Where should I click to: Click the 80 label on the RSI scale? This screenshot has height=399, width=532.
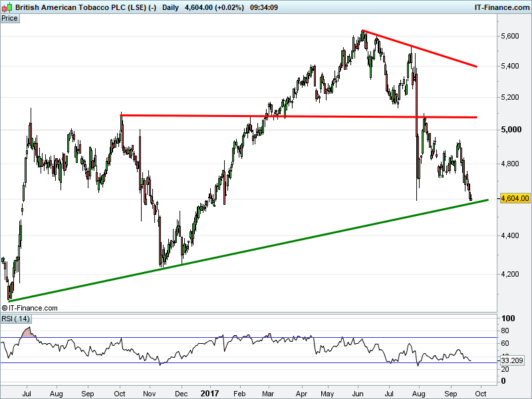click(x=505, y=331)
